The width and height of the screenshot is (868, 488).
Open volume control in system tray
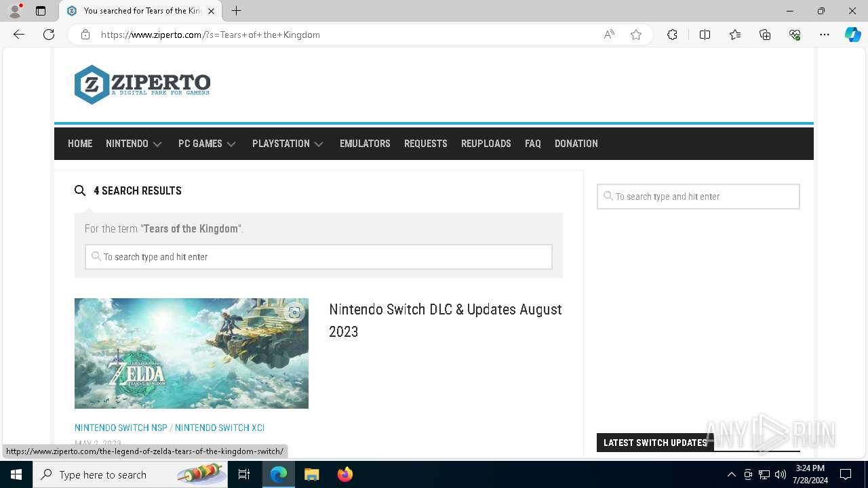tap(781, 474)
